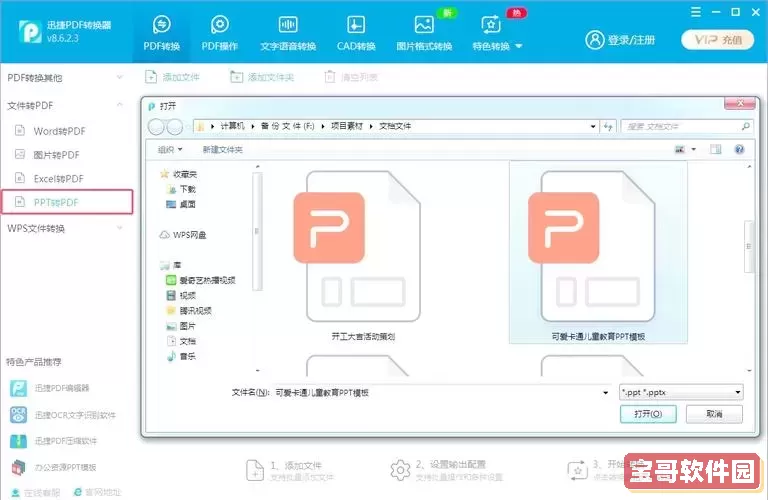Switch to the PDF操作 tab
Image resolution: width=768 pixels, height=500 pixels.
[x=219, y=33]
